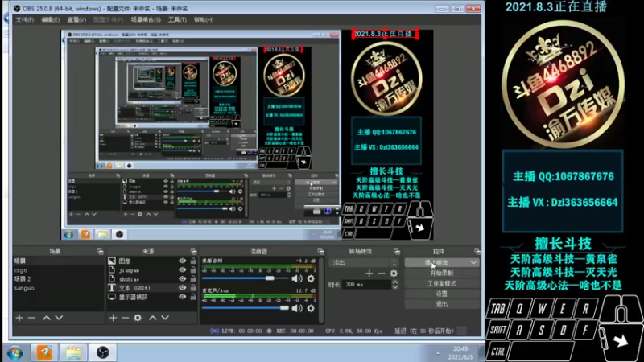
Task: Toggle the lock on the shubiao source
Action: click(193, 279)
